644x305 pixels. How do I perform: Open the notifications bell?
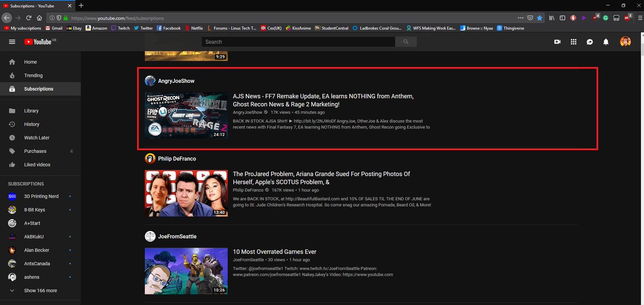pyautogui.click(x=606, y=42)
